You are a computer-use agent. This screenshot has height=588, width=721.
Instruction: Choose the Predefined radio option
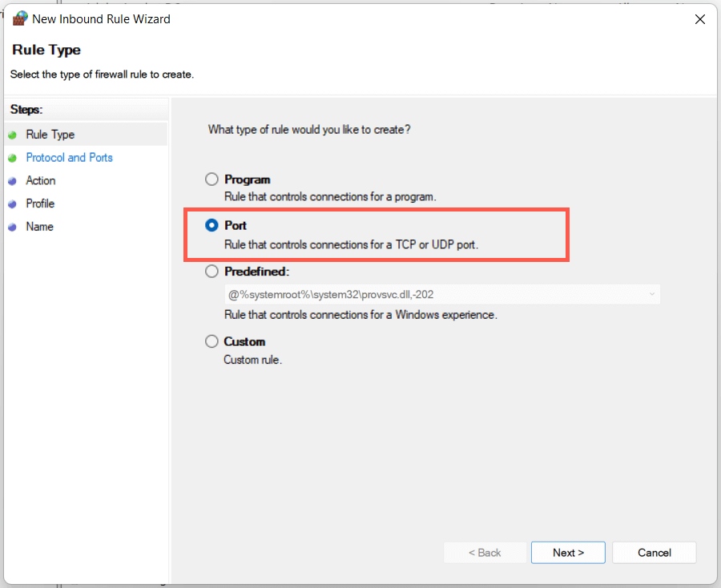point(211,272)
